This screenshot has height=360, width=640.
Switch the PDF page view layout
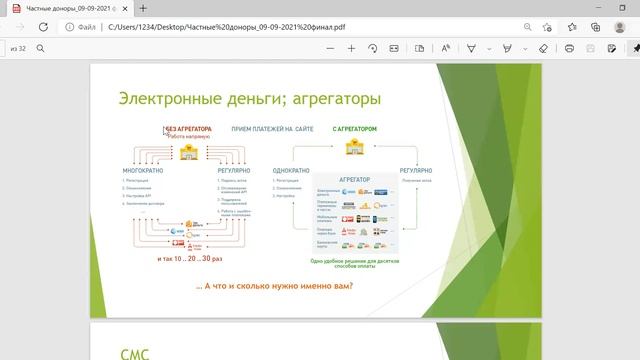coord(419,49)
